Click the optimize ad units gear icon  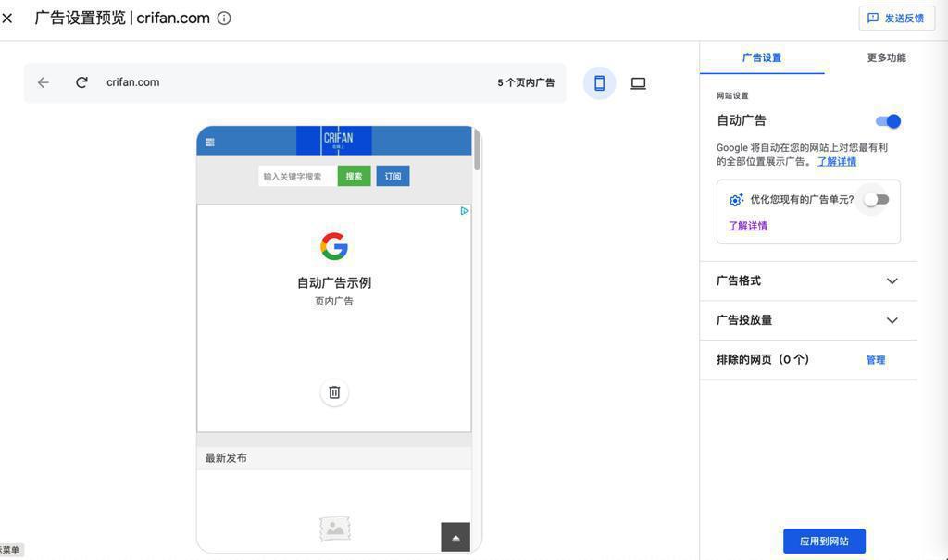tap(736, 200)
